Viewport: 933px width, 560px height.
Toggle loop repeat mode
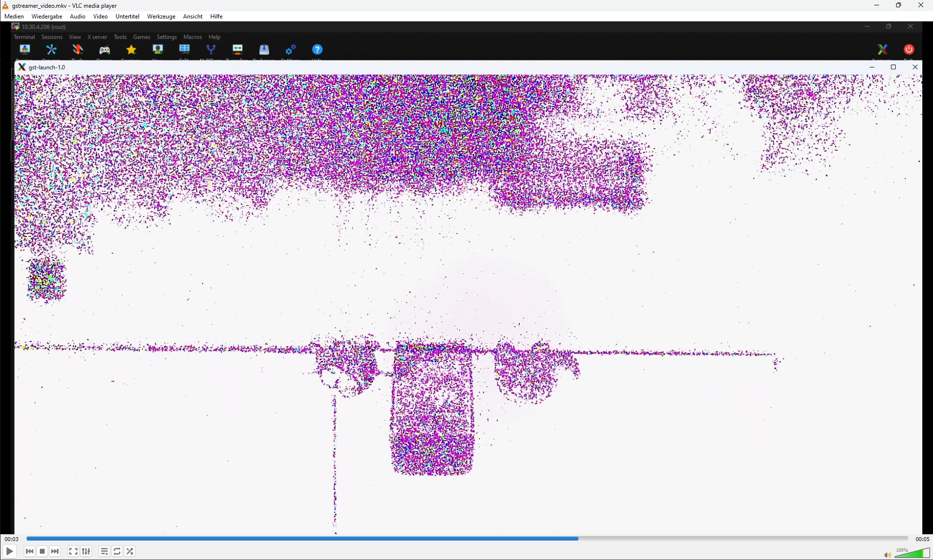[x=117, y=551]
